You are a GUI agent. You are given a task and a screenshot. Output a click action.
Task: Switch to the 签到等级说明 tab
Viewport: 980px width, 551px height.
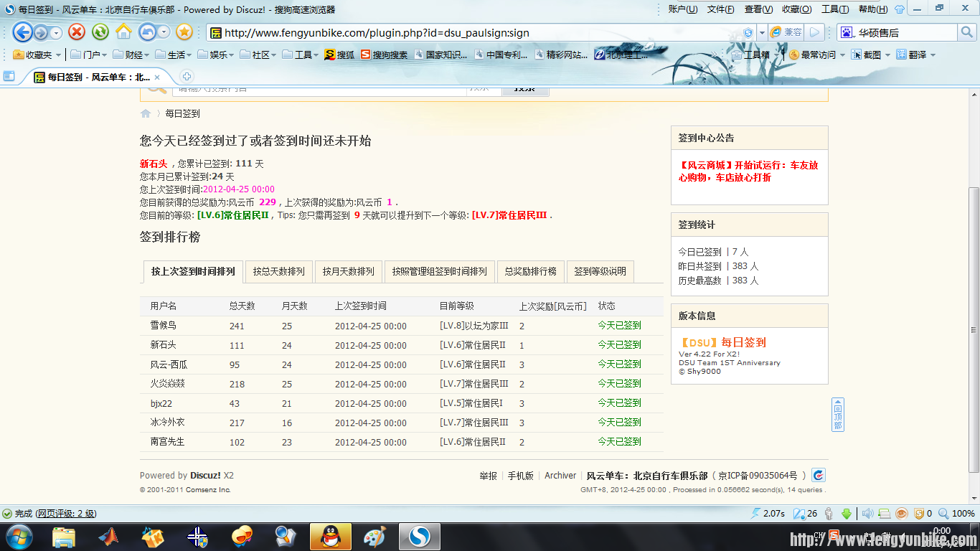click(x=600, y=272)
